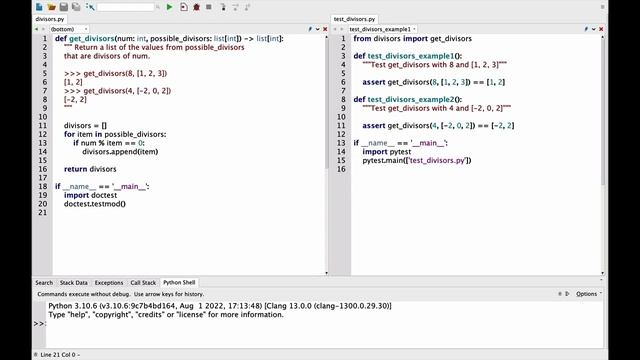The height and width of the screenshot is (360, 640).
Task: Click 'import pytest' on line 14
Action: [x=387, y=151]
